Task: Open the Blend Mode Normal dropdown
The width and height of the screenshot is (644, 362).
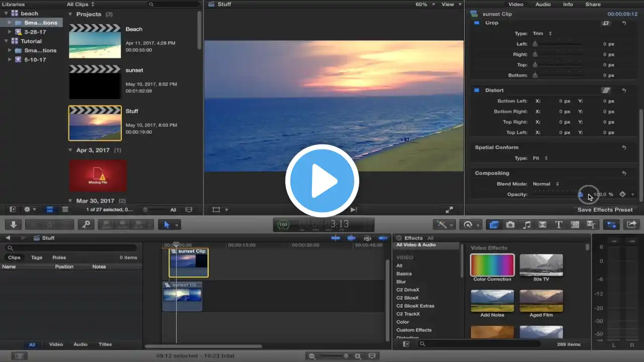Action: tap(546, 184)
